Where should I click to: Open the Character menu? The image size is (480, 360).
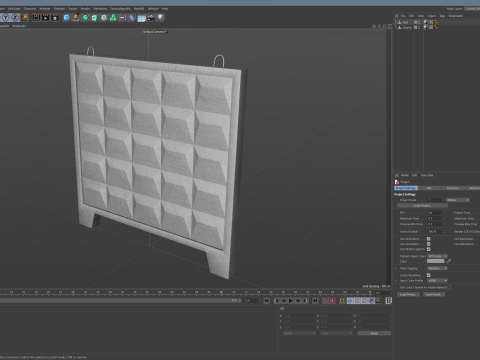click(x=30, y=8)
